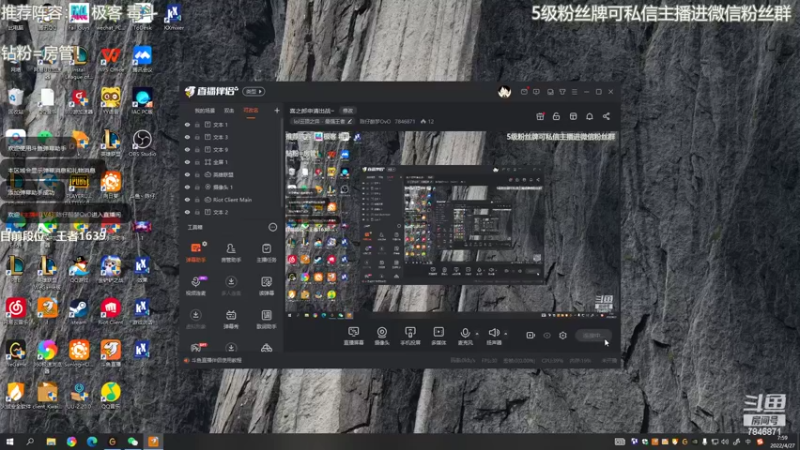This screenshot has height=450, width=800.
Task: Hide the 文本 1 source with eye icon
Action: [x=187, y=124]
